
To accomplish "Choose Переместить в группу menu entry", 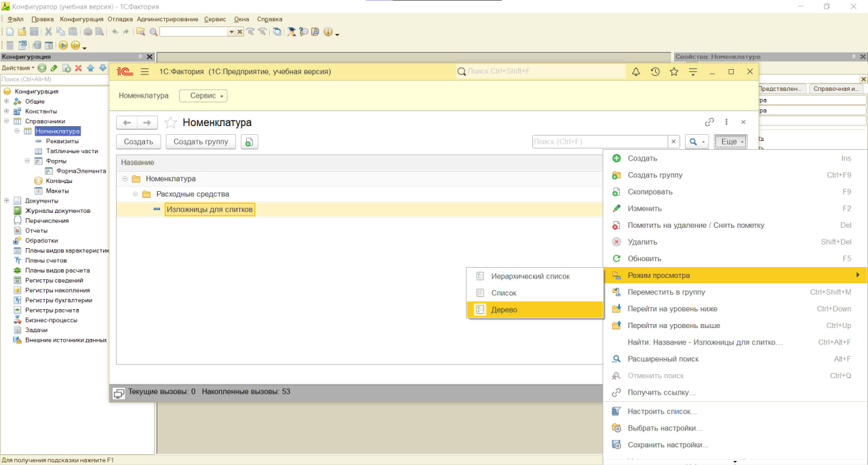I will click(x=736, y=292).
